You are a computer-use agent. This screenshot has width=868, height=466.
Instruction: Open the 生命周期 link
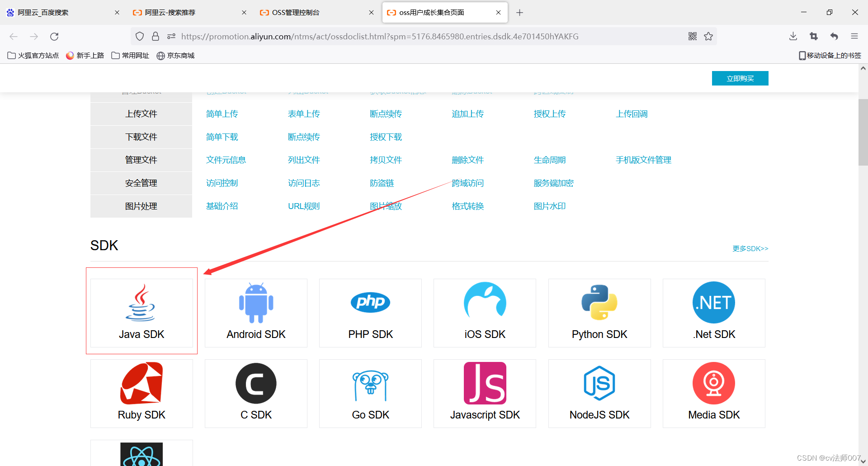coord(550,160)
